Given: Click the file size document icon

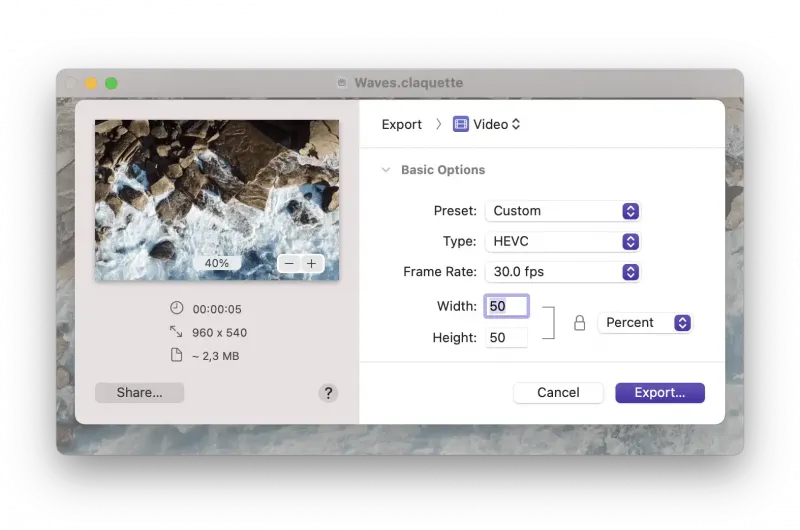Looking at the screenshot, I should point(177,355).
